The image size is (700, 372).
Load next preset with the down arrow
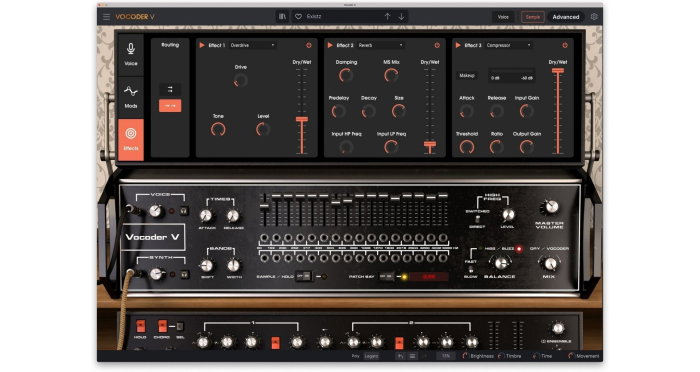401,17
